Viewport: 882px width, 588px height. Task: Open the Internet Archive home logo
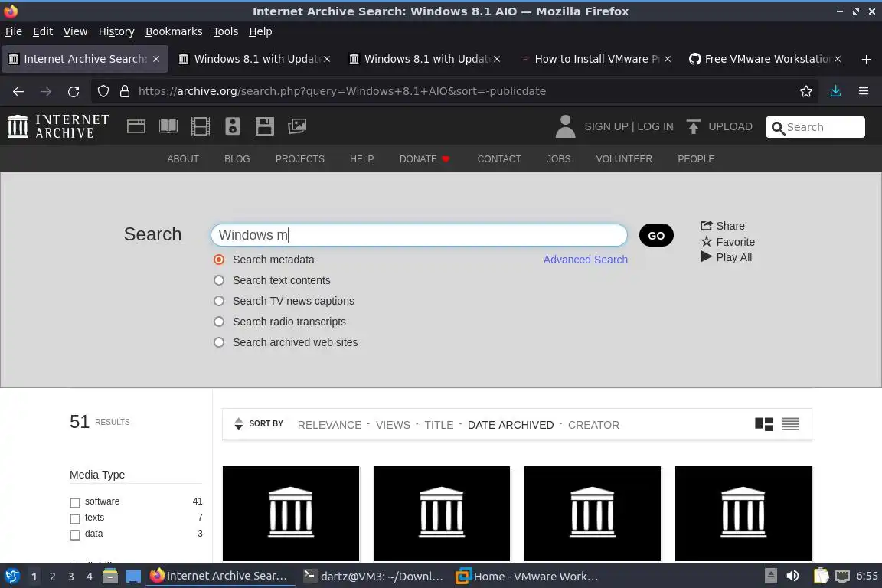pos(58,126)
